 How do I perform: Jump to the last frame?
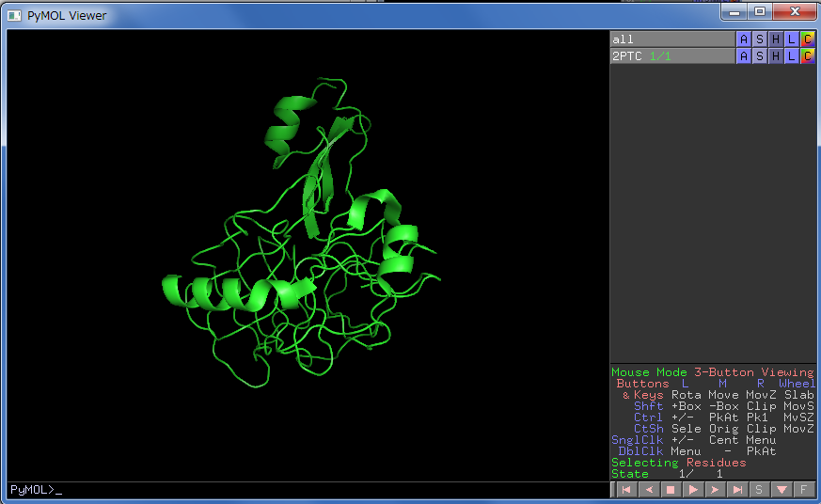point(737,490)
